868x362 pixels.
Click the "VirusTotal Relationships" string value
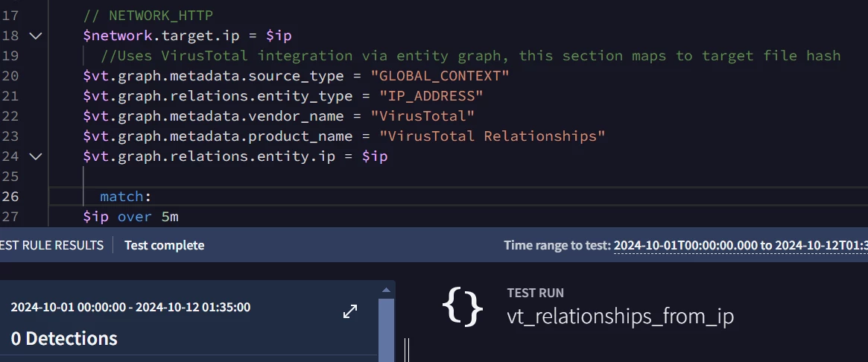tap(492, 136)
